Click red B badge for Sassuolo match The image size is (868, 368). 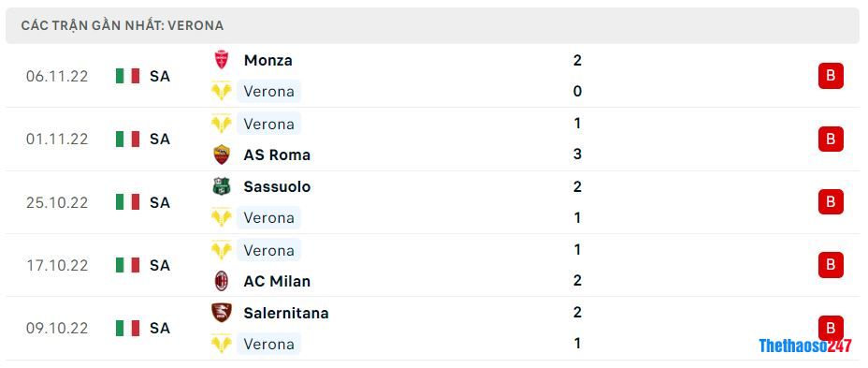click(x=831, y=202)
